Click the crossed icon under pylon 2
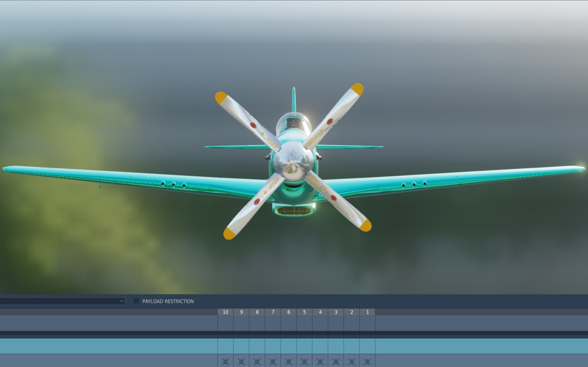Image resolution: width=588 pixels, height=367 pixels. [x=351, y=362]
